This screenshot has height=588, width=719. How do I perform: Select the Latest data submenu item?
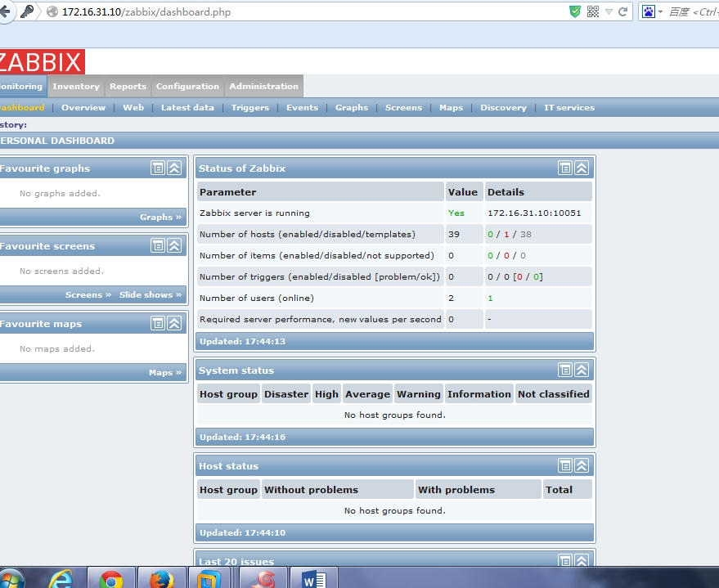(187, 108)
